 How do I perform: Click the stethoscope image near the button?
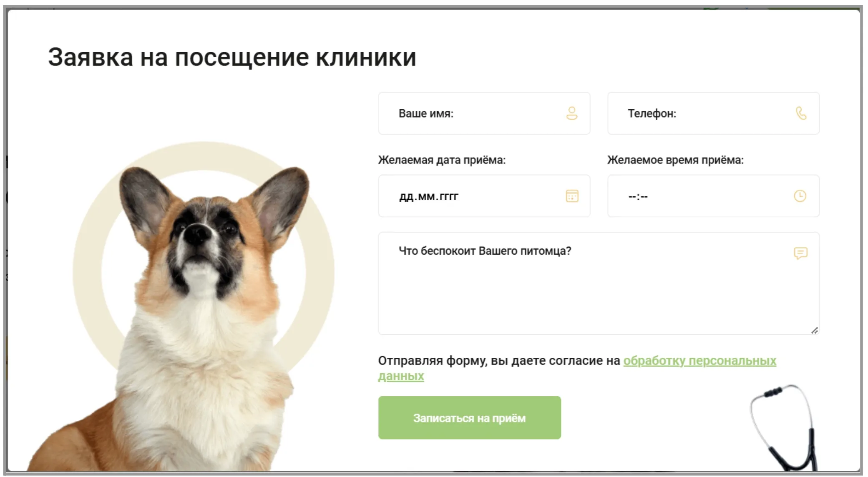784,428
